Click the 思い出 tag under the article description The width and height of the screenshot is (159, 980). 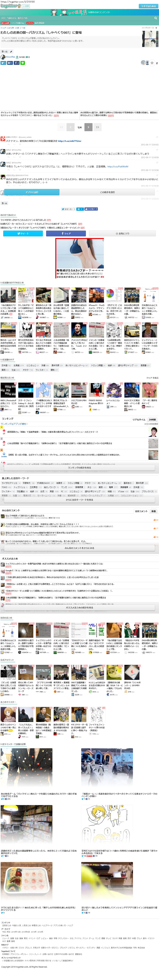click(x=5, y=51)
